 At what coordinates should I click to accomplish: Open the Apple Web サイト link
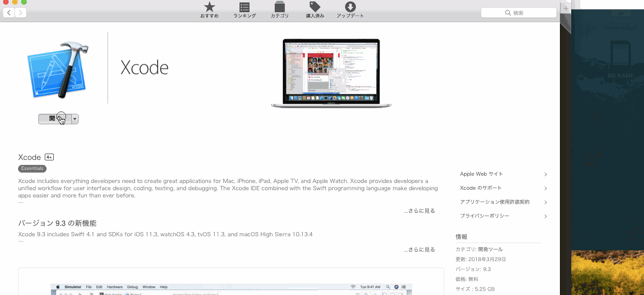click(x=481, y=174)
